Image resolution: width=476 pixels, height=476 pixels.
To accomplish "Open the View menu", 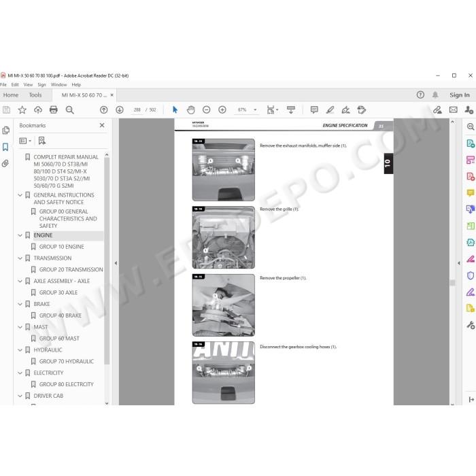I will coord(28,85).
